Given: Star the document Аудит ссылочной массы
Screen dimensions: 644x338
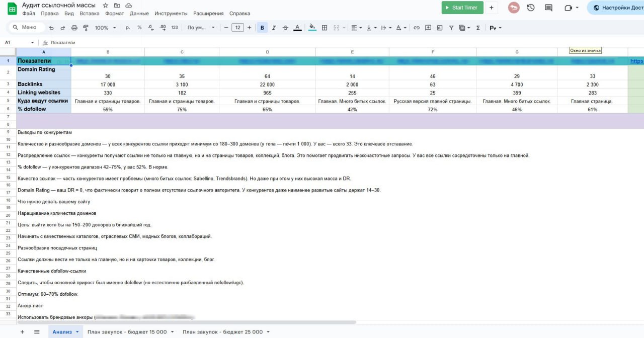Looking at the screenshot, I should pyautogui.click(x=105, y=5).
